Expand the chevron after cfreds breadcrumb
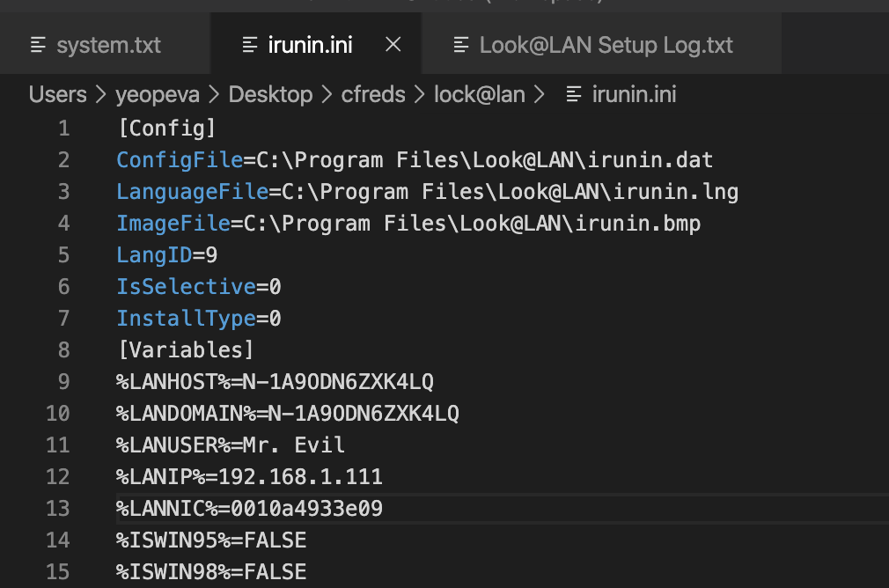 point(420,94)
